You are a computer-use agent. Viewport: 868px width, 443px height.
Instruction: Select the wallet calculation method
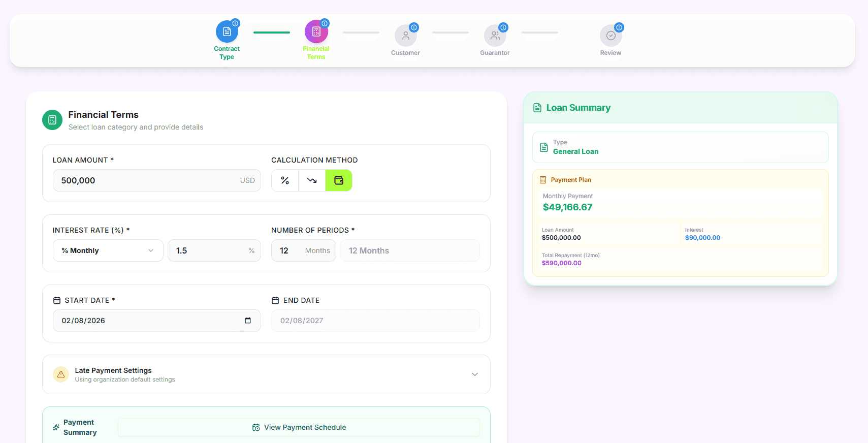(x=339, y=180)
